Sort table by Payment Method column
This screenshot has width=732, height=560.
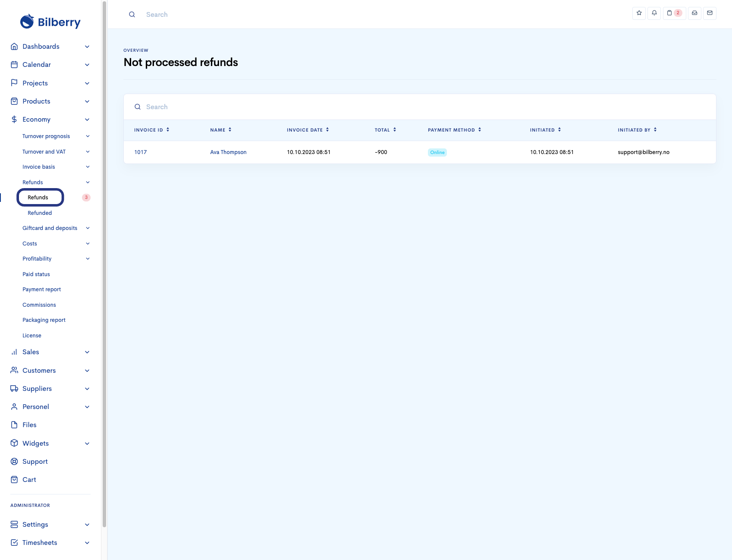coord(454,130)
